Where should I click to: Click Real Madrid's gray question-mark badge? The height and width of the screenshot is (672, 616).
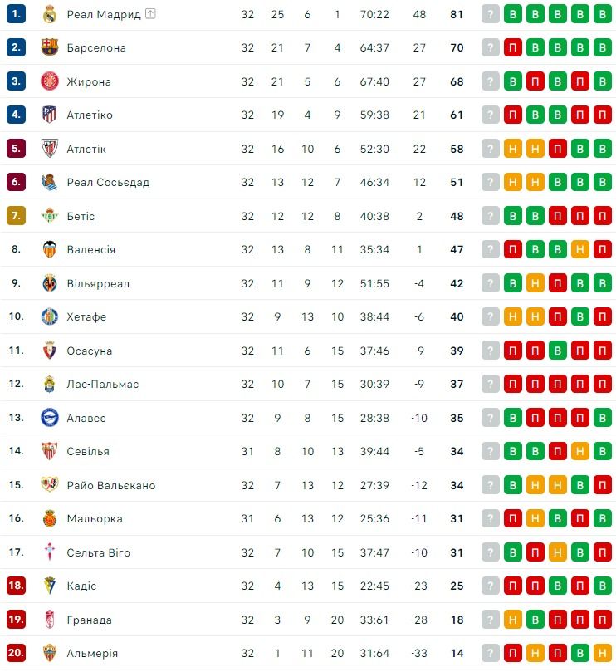491,14
